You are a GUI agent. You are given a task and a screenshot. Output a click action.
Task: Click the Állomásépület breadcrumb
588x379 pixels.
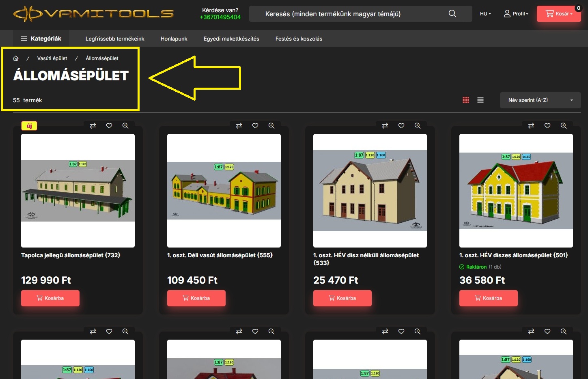point(102,58)
